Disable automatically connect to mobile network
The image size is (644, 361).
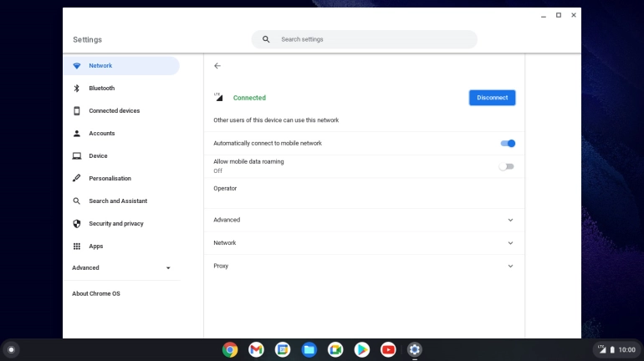(x=508, y=144)
